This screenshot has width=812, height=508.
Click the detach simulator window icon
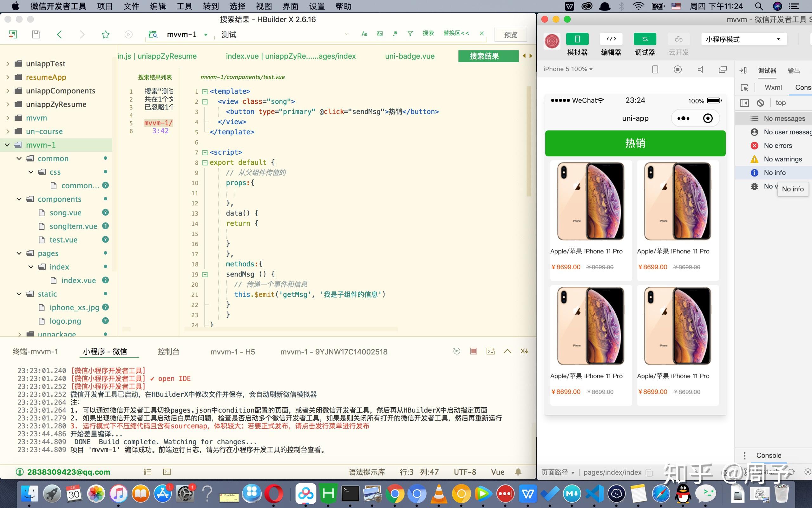click(723, 69)
